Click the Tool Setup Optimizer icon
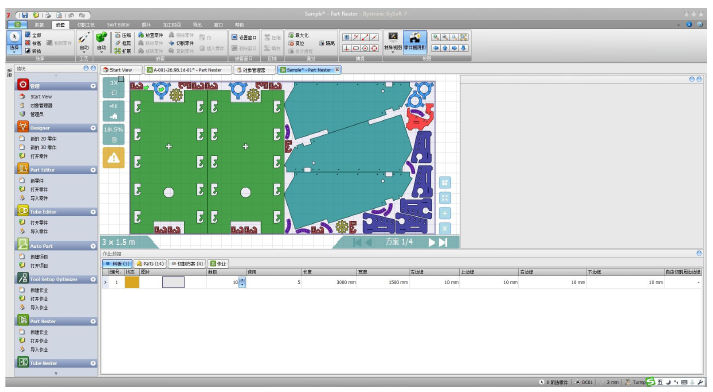 pos(23,278)
